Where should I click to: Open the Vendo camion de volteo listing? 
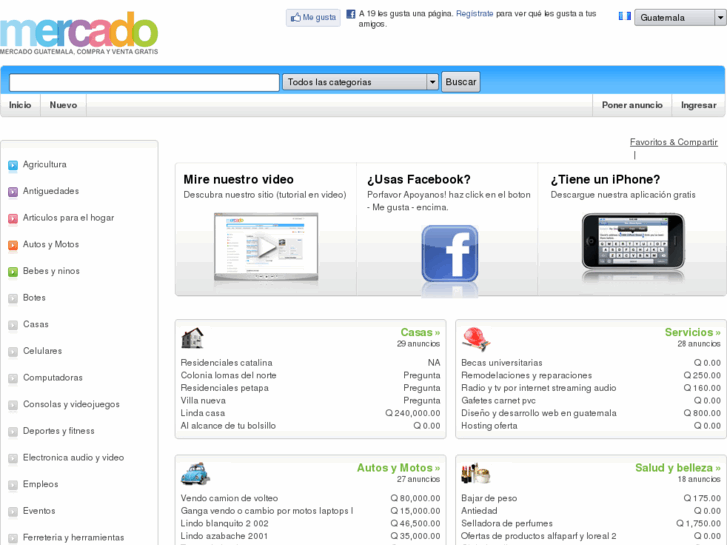229,498
